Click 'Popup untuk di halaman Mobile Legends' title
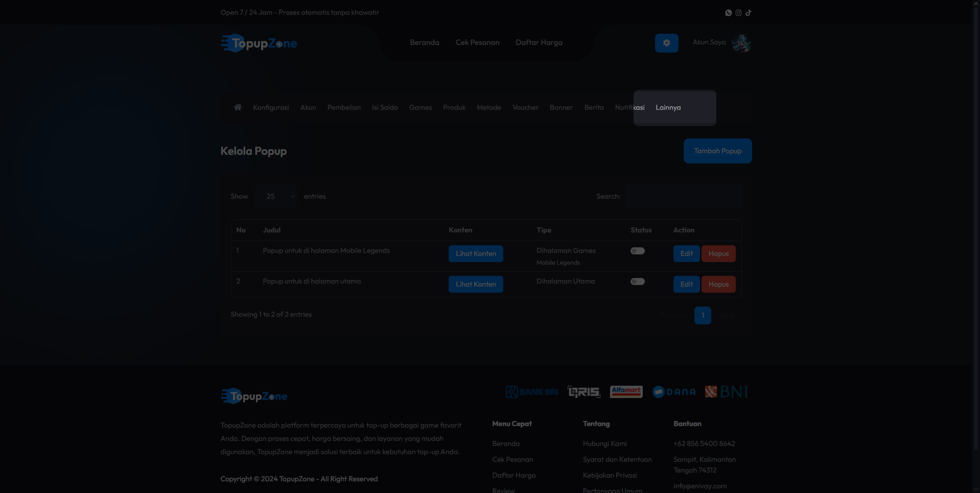The image size is (980, 493). pos(326,250)
